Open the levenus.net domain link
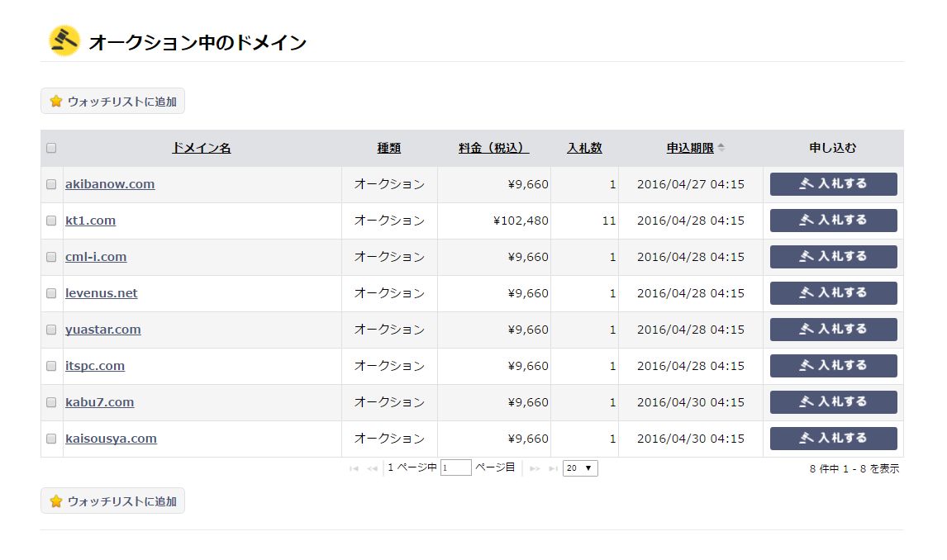 click(x=101, y=292)
